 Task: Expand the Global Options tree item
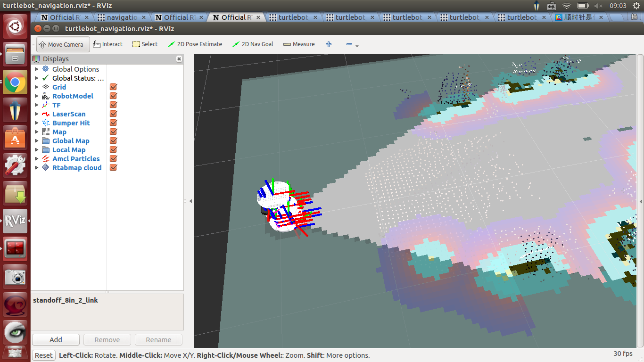[37, 69]
